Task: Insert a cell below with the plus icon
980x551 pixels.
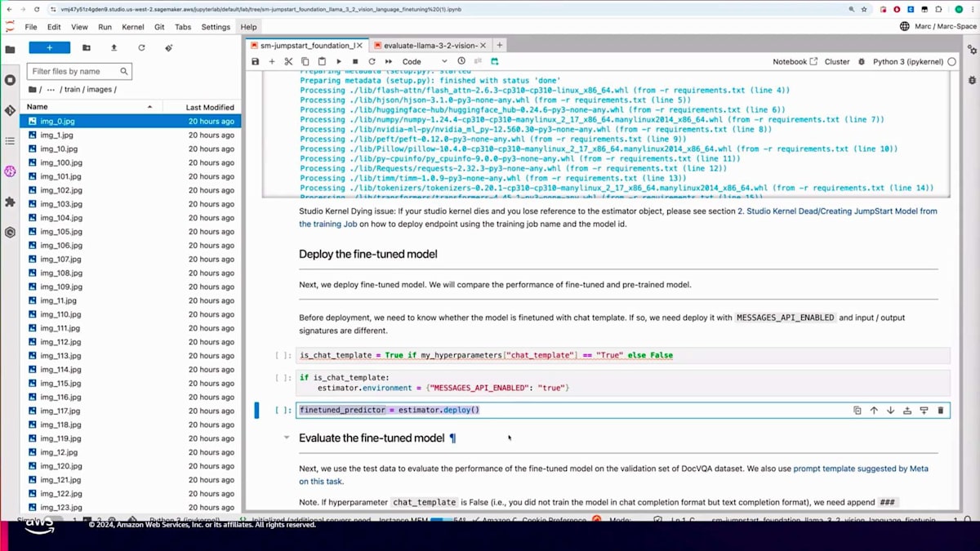Action: click(x=272, y=61)
